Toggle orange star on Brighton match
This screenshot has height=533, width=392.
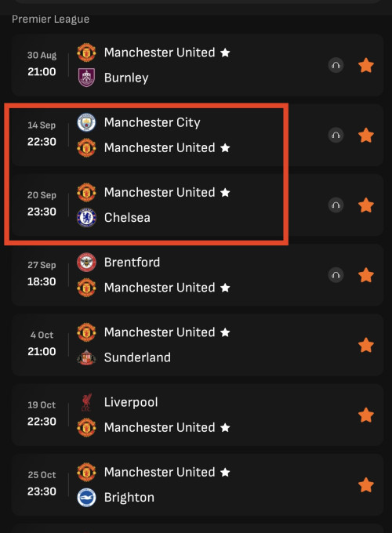366,484
